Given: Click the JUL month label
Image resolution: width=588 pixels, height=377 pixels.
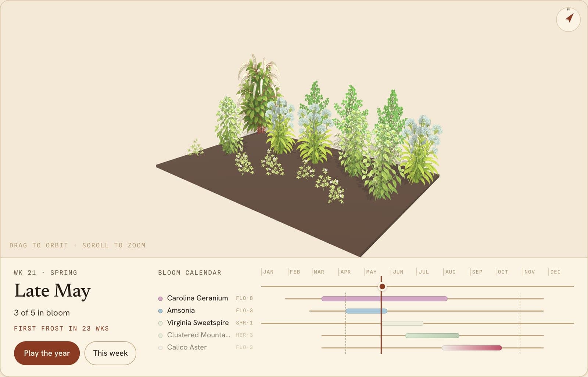Looking at the screenshot, I should coord(424,272).
